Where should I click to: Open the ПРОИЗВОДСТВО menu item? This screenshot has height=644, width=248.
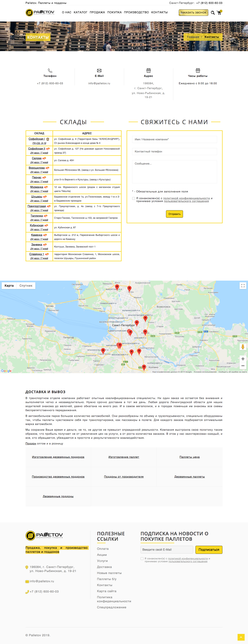tap(136, 12)
